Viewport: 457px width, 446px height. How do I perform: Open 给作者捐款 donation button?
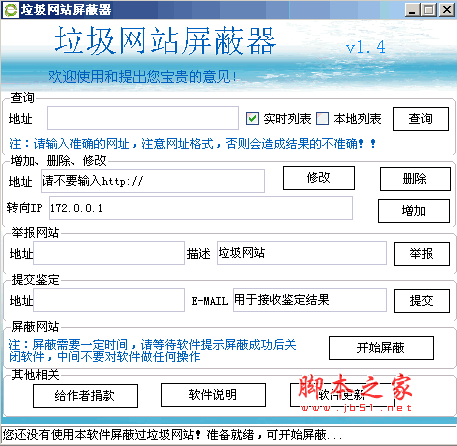(85, 396)
